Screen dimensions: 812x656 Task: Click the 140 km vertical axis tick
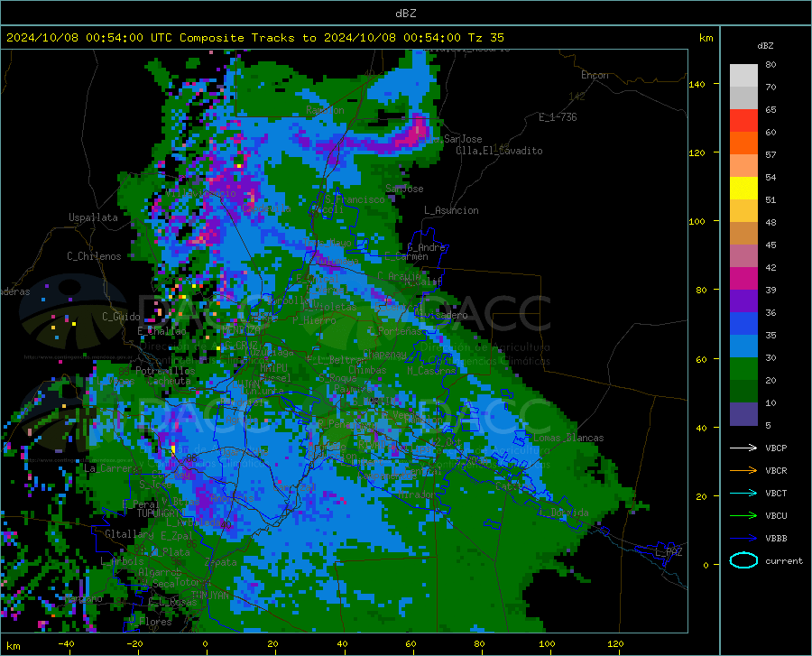(x=697, y=84)
